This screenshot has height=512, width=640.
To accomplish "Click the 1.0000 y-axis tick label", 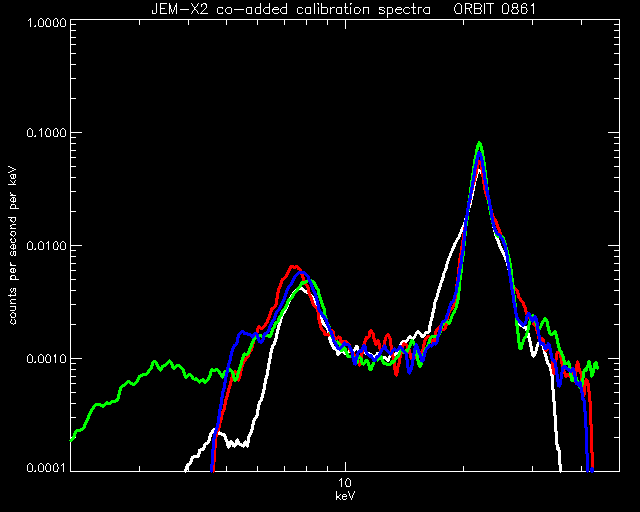I will point(46,22).
